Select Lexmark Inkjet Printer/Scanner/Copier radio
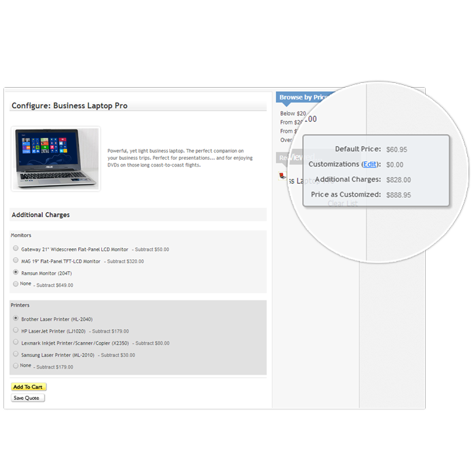Viewport: 476px width, 476px height. tap(16, 342)
